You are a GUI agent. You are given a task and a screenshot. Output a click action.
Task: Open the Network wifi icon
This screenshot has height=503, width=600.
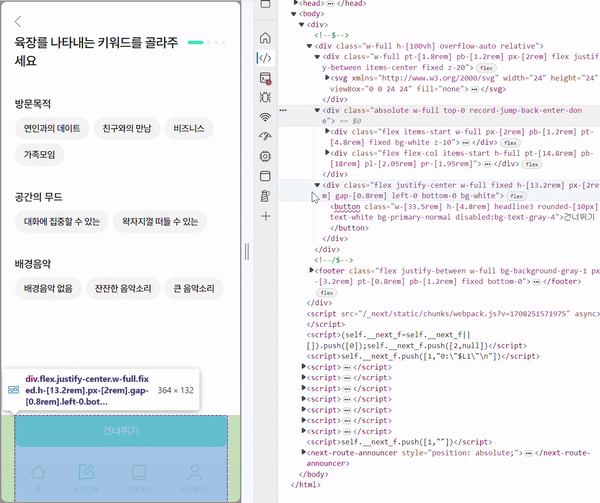point(265,117)
